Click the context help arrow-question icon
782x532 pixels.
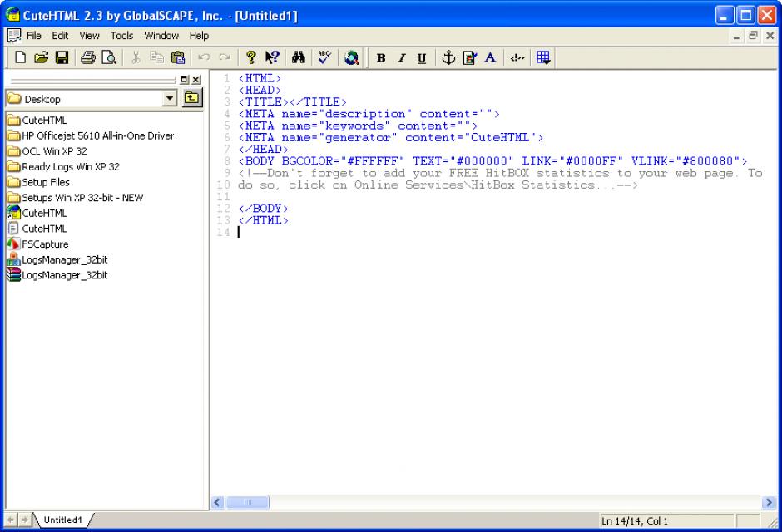[272, 58]
